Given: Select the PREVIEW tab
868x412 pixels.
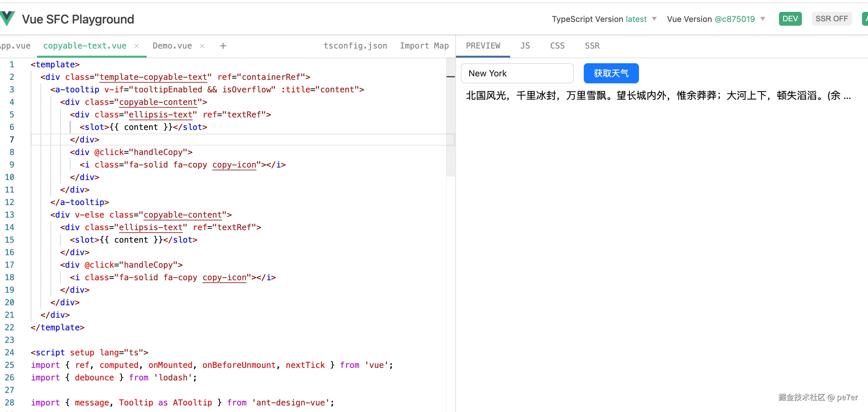Looking at the screenshot, I should (x=483, y=46).
